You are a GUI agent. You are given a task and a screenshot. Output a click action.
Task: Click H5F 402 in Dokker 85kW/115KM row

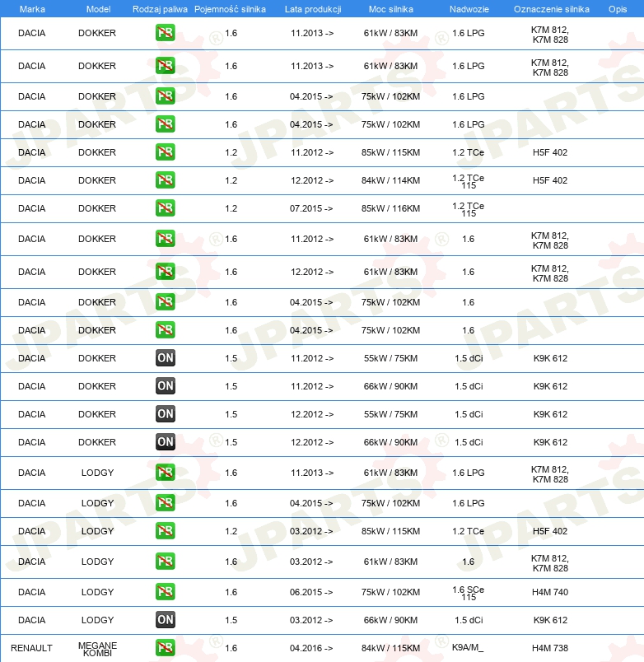coord(550,152)
